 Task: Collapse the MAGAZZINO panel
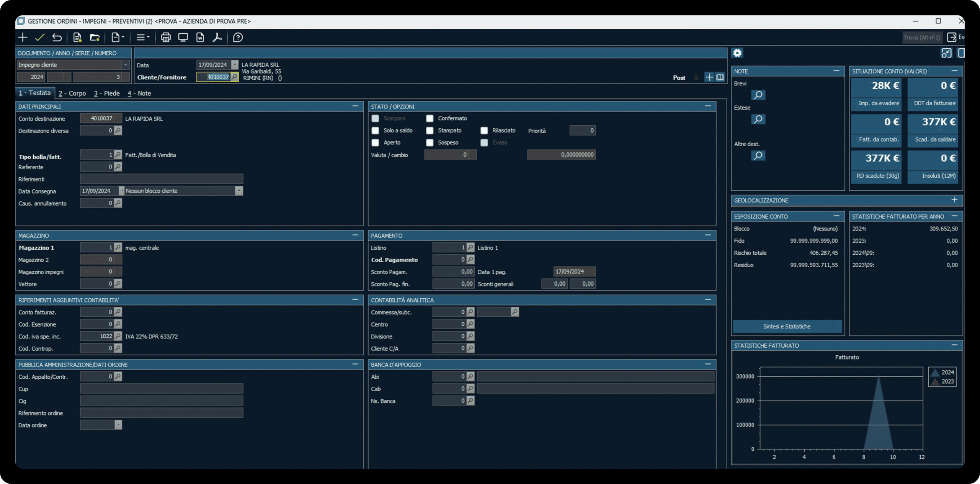(x=355, y=235)
